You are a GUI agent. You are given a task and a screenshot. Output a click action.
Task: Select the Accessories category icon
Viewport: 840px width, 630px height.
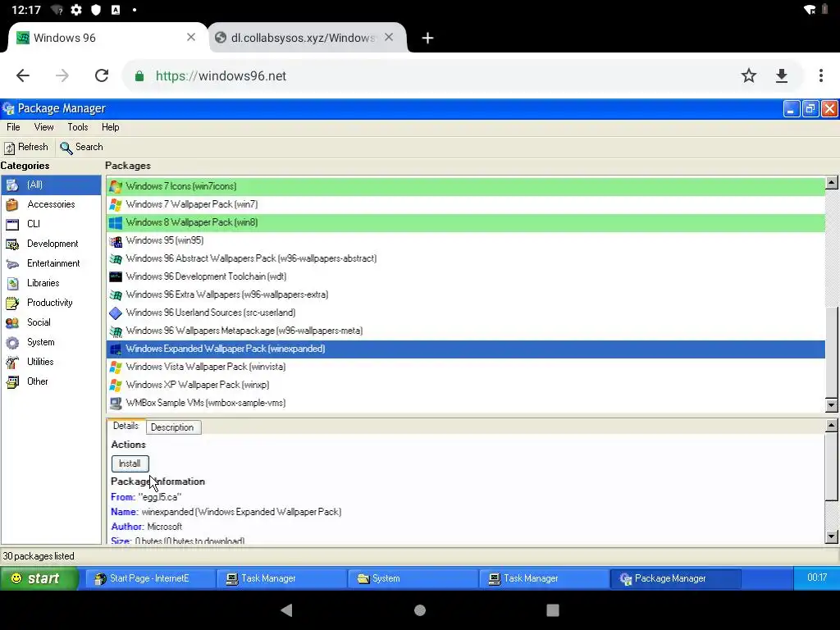[11, 204]
